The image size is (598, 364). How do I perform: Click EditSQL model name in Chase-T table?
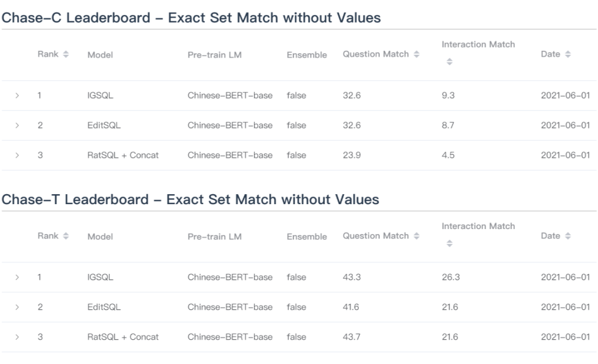[x=104, y=307]
